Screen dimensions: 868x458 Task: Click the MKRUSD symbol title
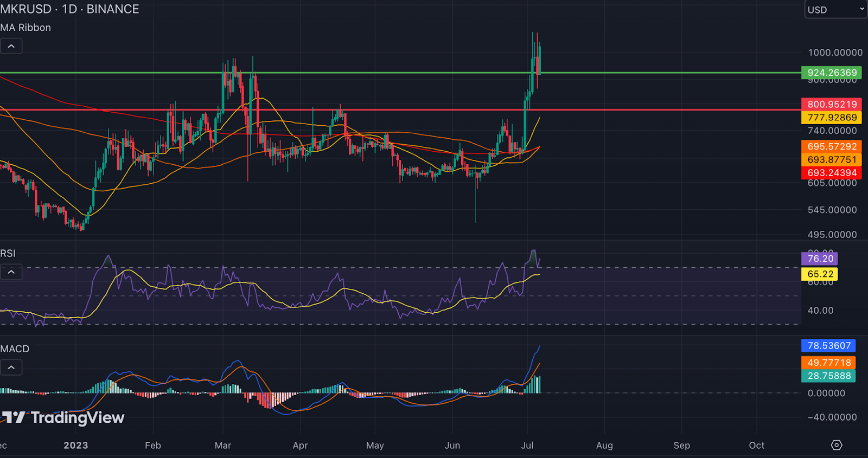[x=25, y=9]
